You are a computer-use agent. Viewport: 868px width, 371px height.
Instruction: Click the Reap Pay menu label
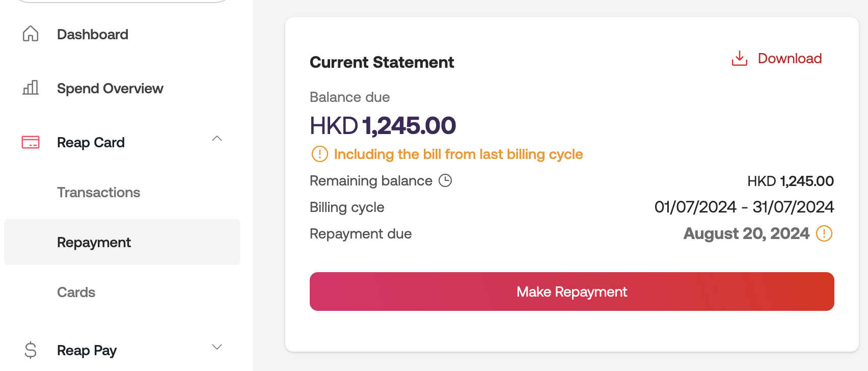click(x=87, y=350)
